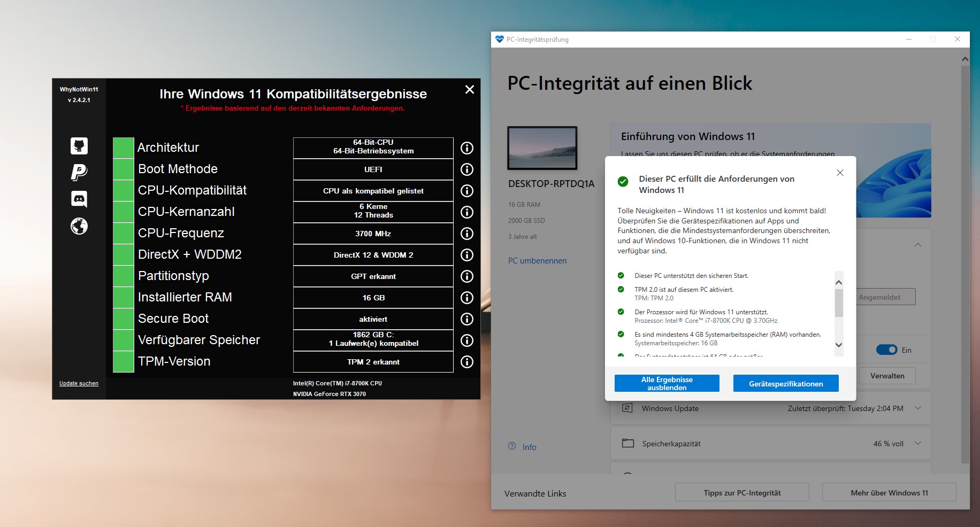Open the Info link in PC-Integritätsprüfung
Image resolution: width=980 pixels, height=527 pixels.
(529, 447)
